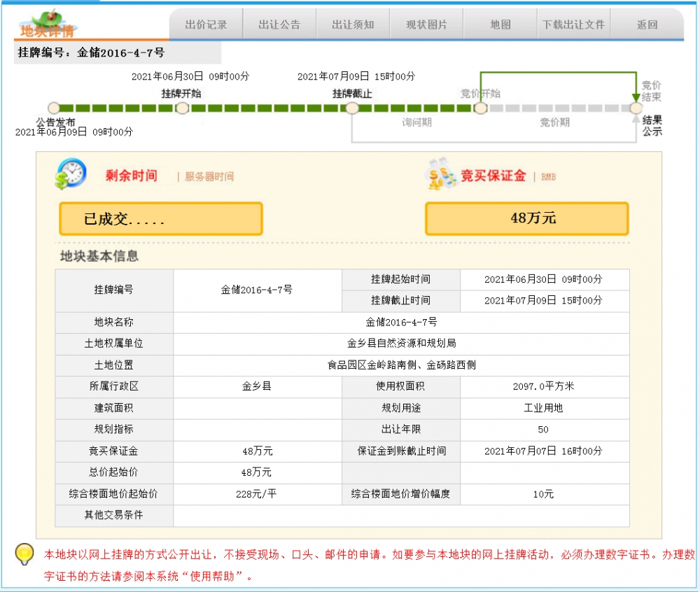Click the 竞价期 phase label
Image resolution: width=700 pixels, height=592 pixels.
(x=554, y=122)
